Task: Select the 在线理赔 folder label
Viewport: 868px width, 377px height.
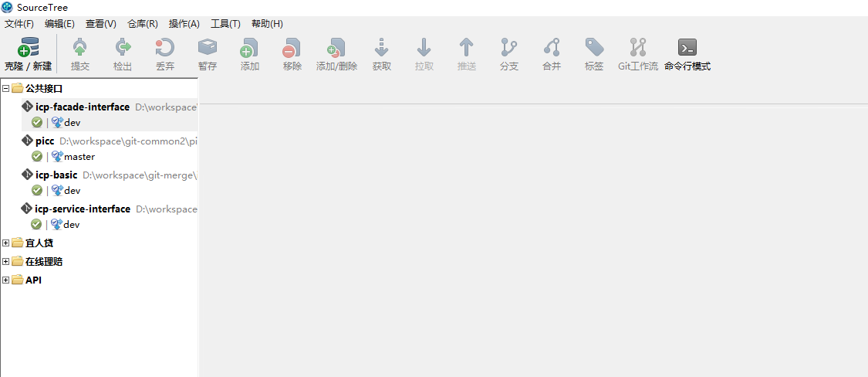Action: coord(44,262)
